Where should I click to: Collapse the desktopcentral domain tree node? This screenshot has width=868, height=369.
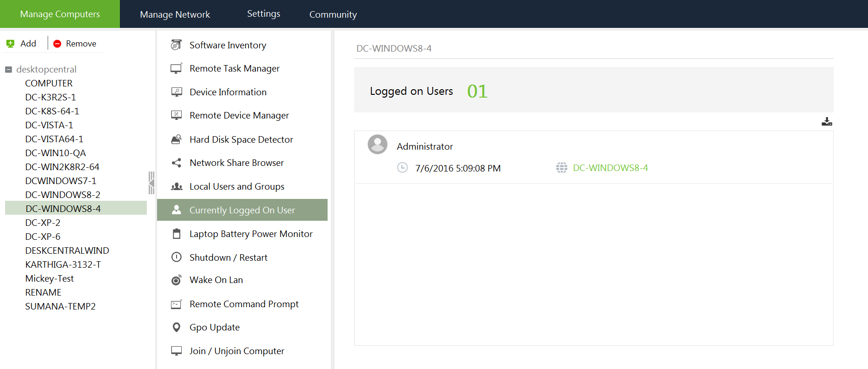coord(8,70)
